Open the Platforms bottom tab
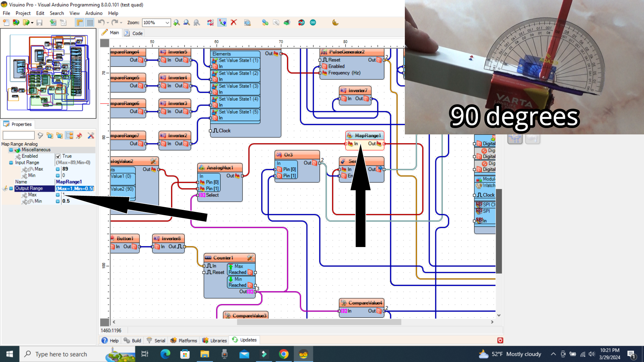The height and width of the screenshot is (362, 644). 184,340
